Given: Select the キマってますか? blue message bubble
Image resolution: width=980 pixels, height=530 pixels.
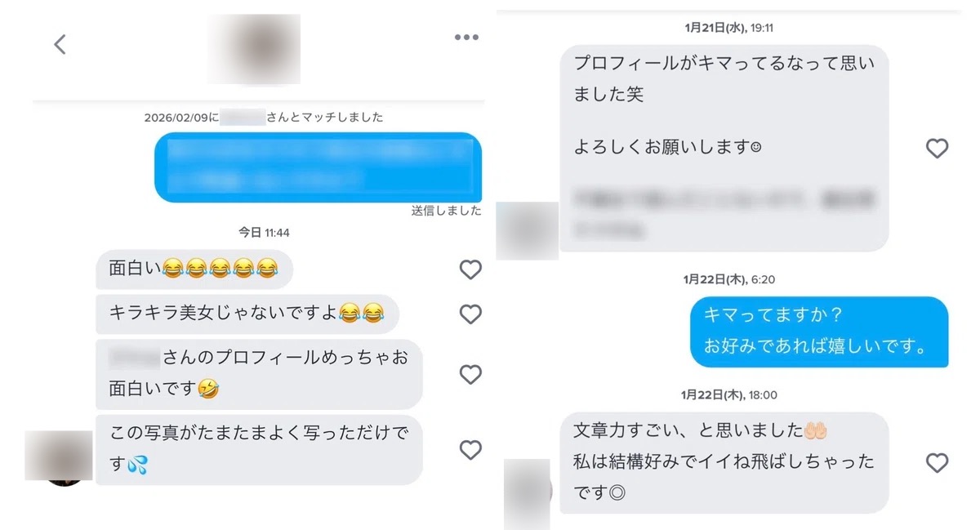Looking at the screenshot, I should pos(819,332).
